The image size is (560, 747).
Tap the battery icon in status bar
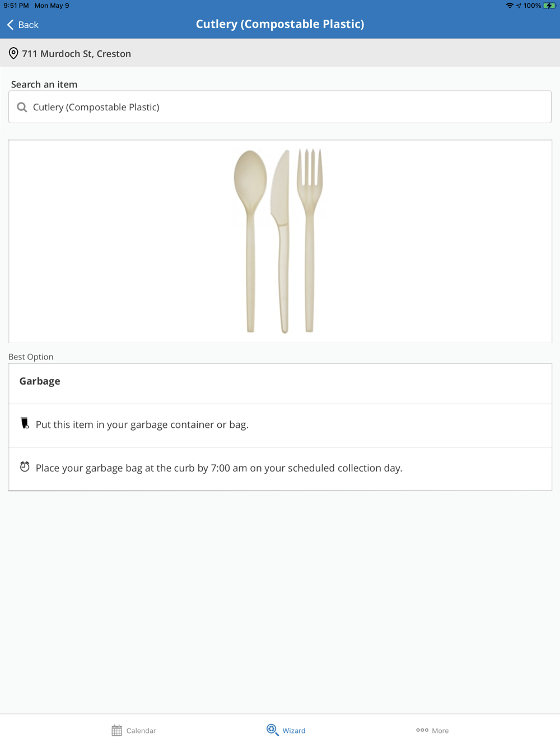coord(549,6)
